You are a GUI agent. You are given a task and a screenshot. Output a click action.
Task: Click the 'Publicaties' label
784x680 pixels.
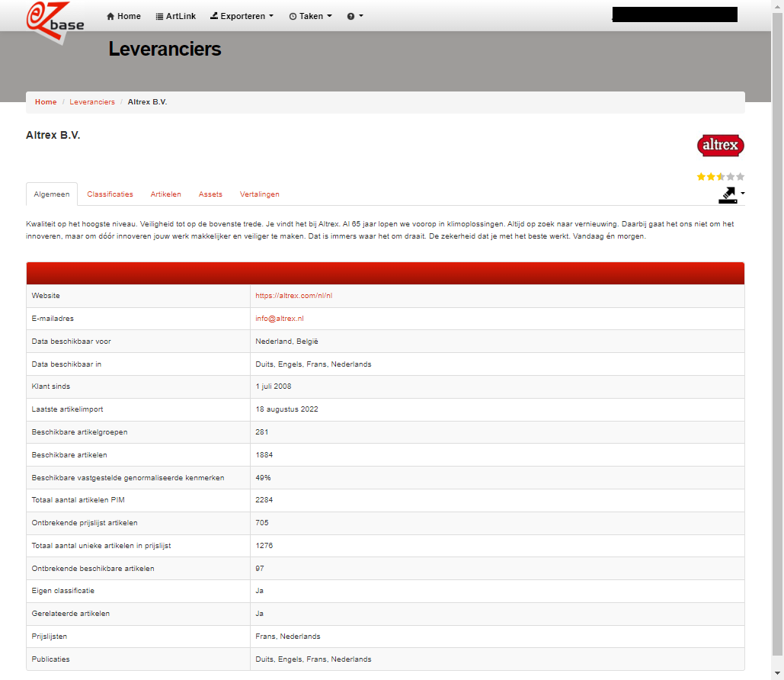pyautogui.click(x=50, y=659)
